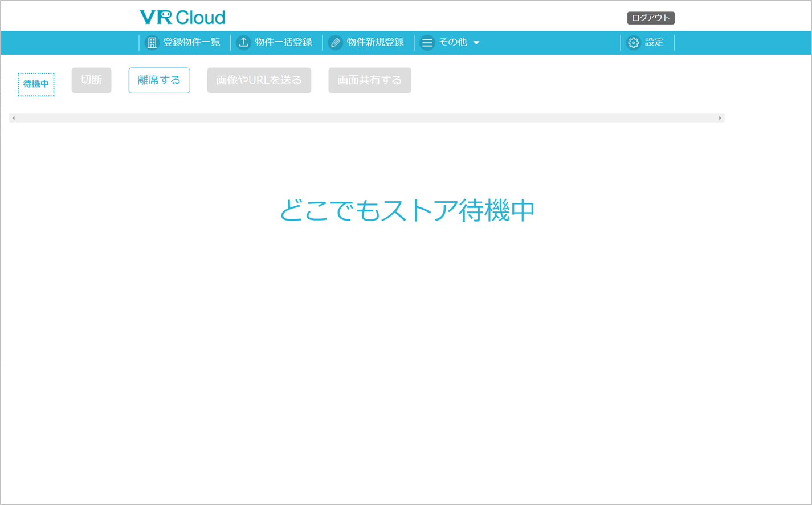Click the 切断 button

click(91, 80)
